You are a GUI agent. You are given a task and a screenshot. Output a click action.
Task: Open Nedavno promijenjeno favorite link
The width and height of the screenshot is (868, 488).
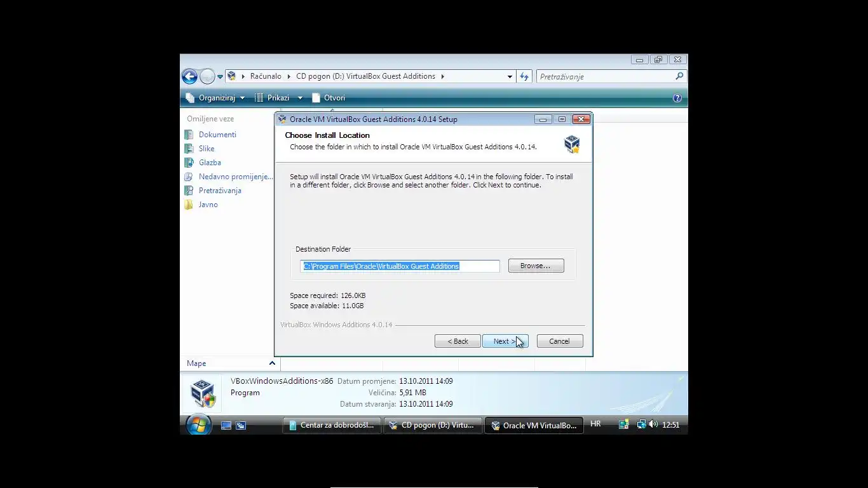click(235, 177)
